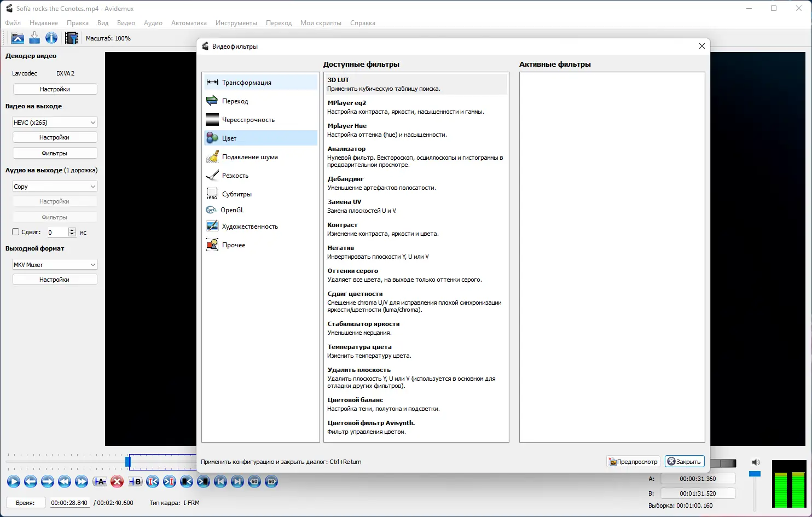Open the Автоматика menu

pyautogui.click(x=189, y=23)
